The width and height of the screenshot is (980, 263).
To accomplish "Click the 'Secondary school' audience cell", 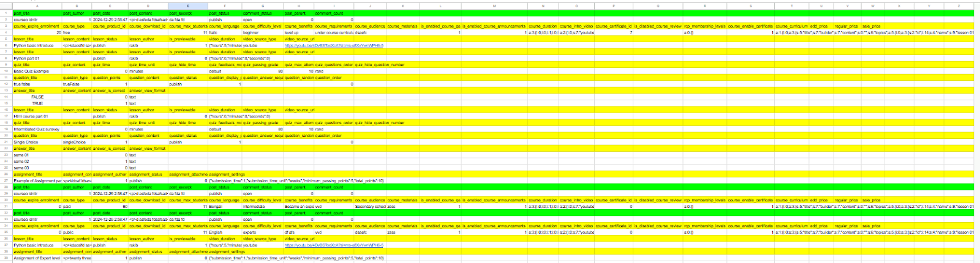I will point(370,207).
